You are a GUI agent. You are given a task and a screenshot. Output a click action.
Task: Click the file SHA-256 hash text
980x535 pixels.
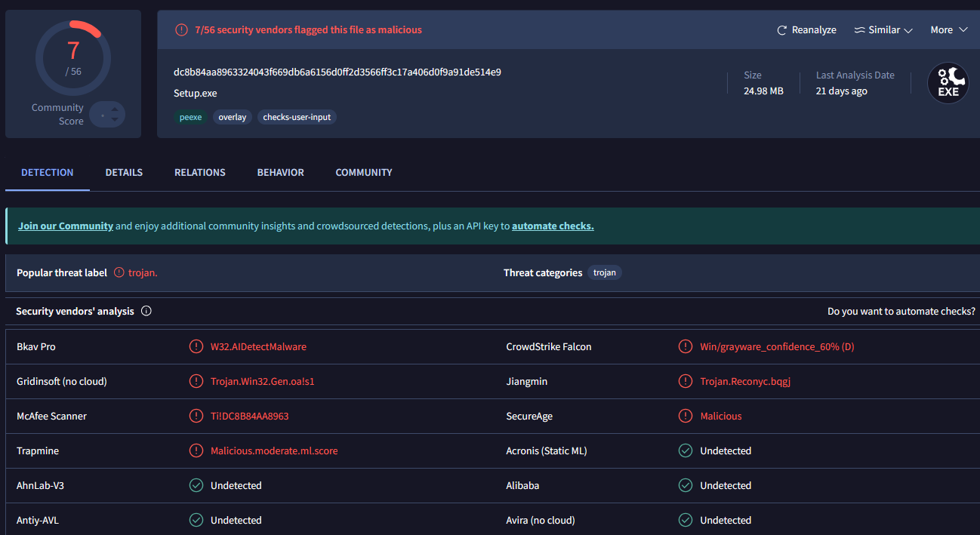point(337,72)
